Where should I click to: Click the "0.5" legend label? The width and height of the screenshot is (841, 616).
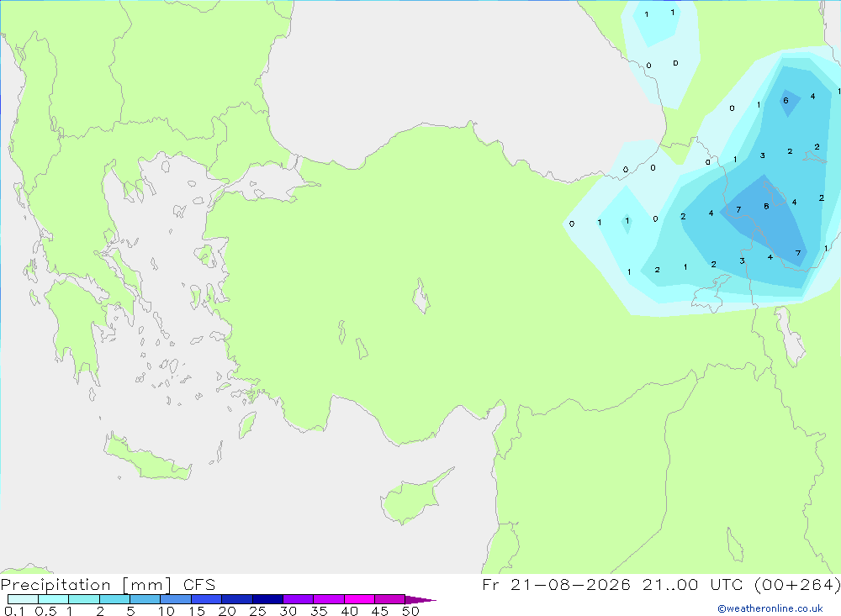(x=45, y=611)
